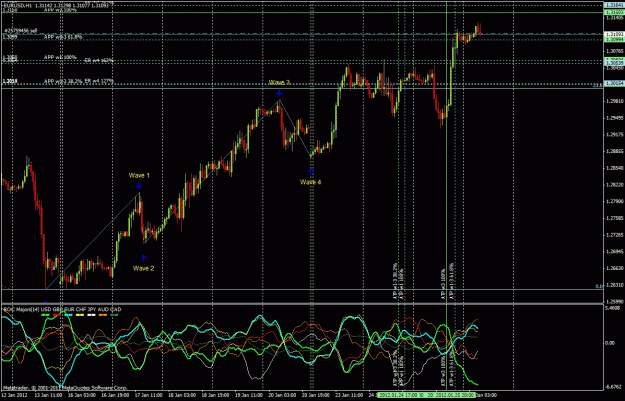Click the USD legend text
This screenshot has width=625, height=401.
(46, 309)
